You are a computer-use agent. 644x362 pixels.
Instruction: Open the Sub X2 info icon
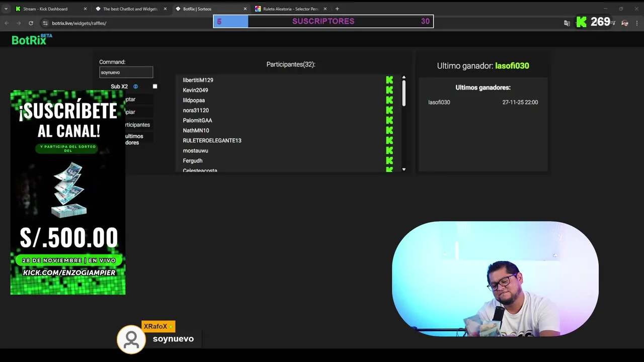click(135, 86)
